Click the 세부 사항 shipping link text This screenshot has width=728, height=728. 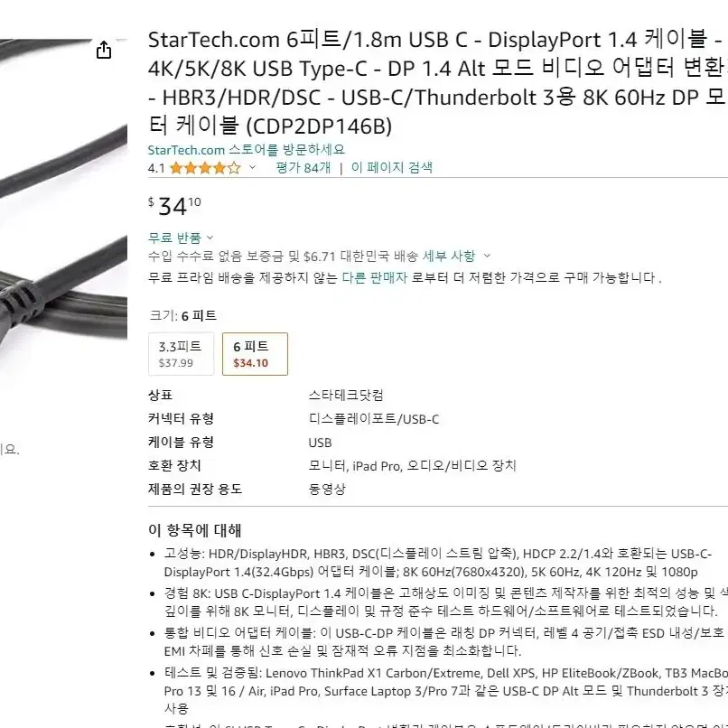pos(449,256)
